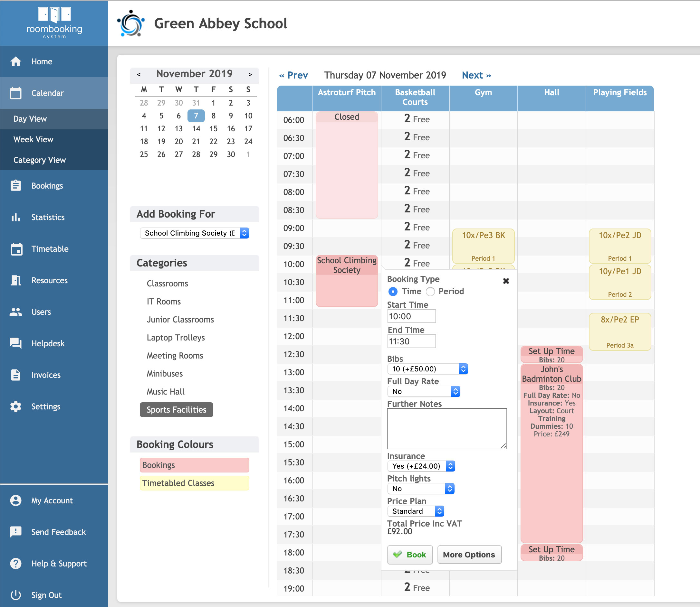Click the Timetable calendar icon

[x=16, y=249]
